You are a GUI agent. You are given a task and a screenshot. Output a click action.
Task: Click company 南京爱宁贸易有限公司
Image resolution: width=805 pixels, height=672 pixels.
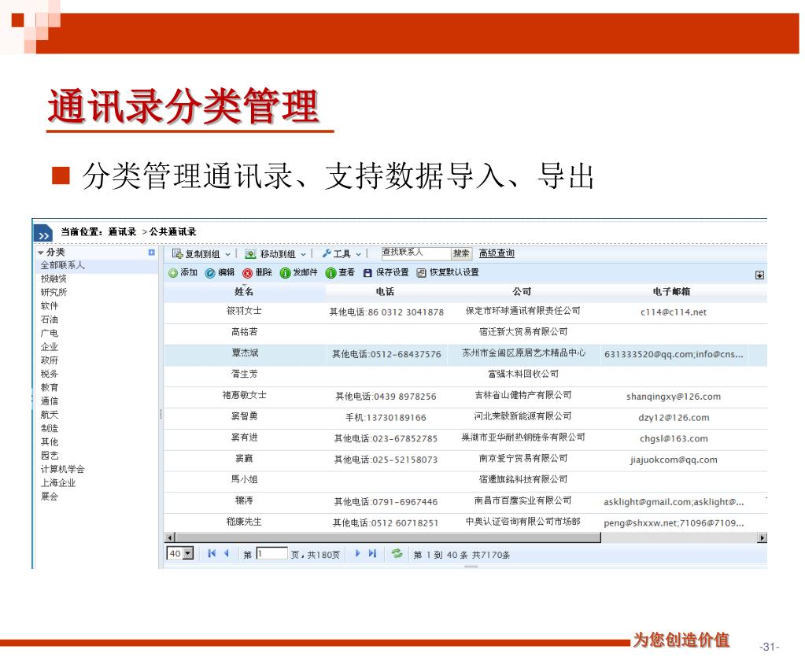(x=523, y=459)
